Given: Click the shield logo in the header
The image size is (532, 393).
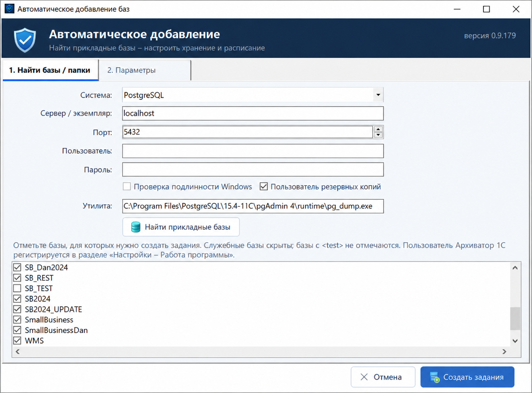Looking at the screenshot, I should coord(25,40).
